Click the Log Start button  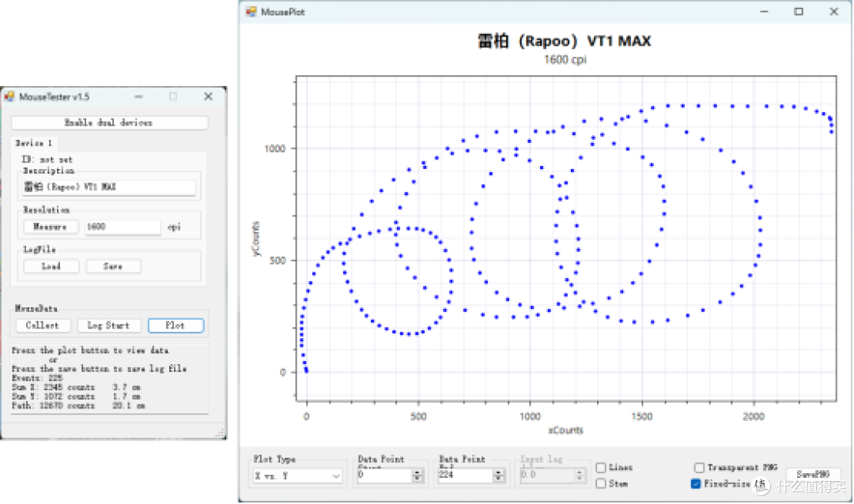(108, 325)
